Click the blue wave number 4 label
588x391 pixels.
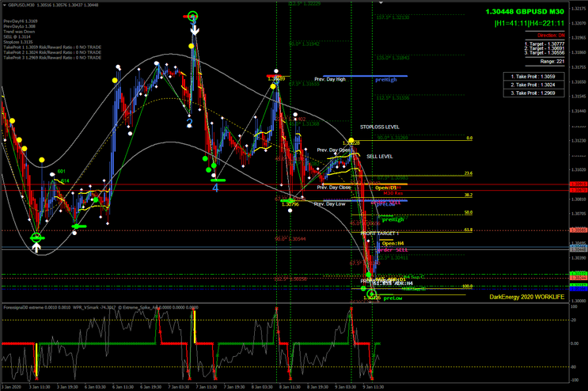[x=215, y=187]
